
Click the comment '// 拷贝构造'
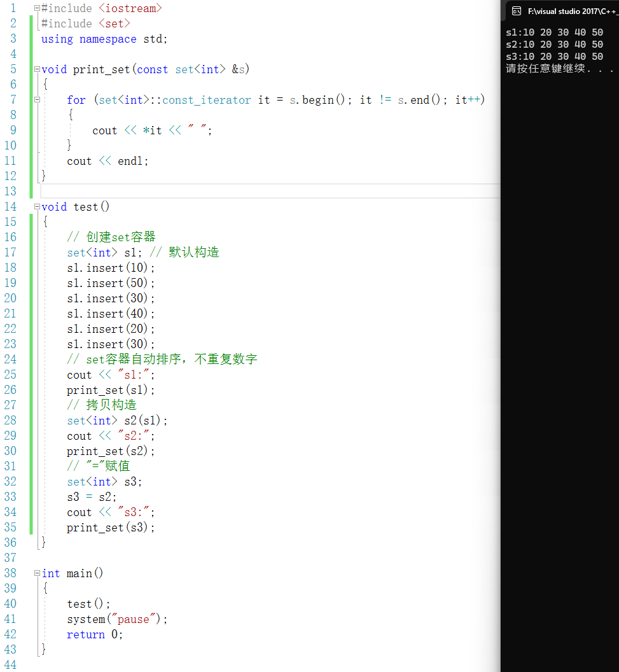pos(102,405)
